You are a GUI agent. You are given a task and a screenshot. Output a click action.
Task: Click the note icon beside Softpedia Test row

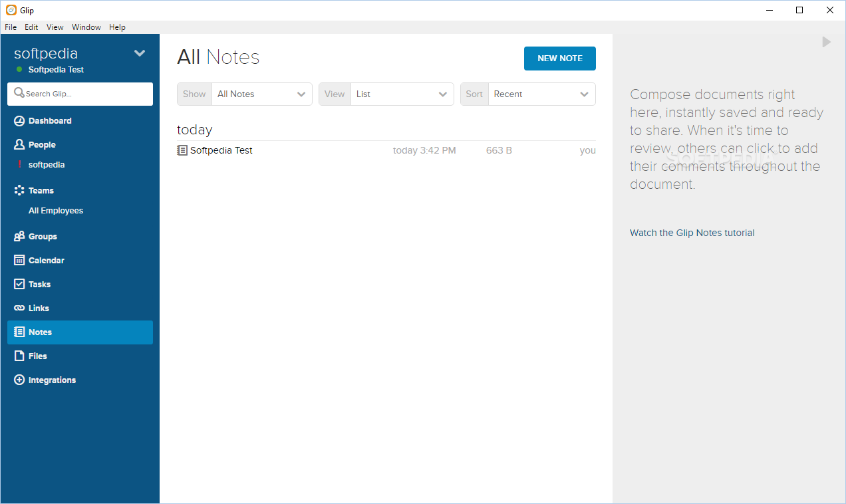(182, 150)
